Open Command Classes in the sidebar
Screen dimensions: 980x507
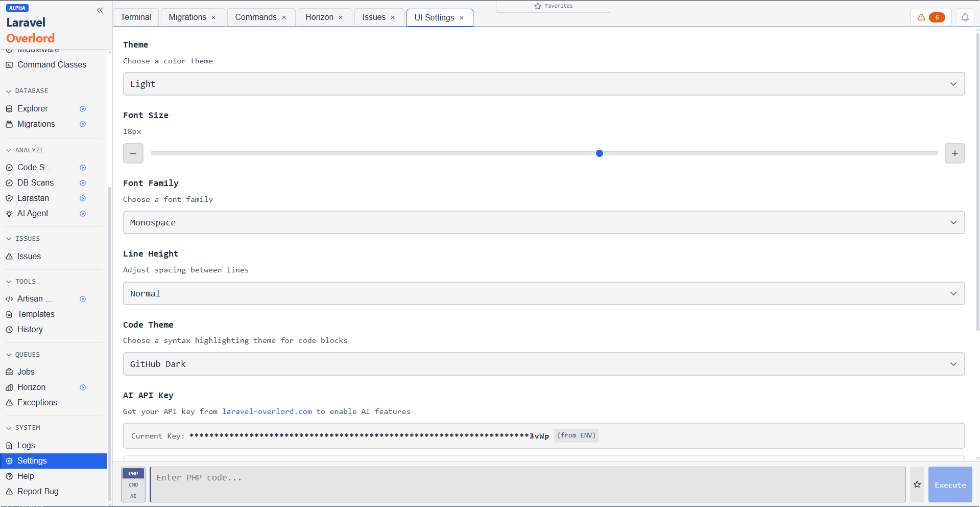pos(52,64)
